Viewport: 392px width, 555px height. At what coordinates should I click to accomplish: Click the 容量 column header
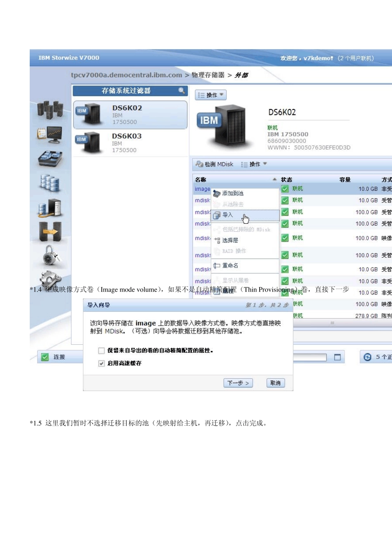tap(345, 180)
